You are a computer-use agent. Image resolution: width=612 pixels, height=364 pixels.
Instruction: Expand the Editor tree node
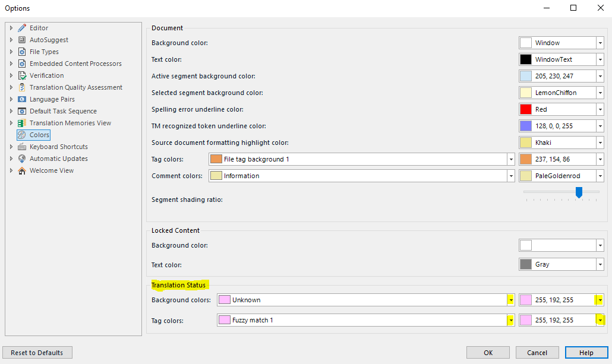(x=11, y=28)
